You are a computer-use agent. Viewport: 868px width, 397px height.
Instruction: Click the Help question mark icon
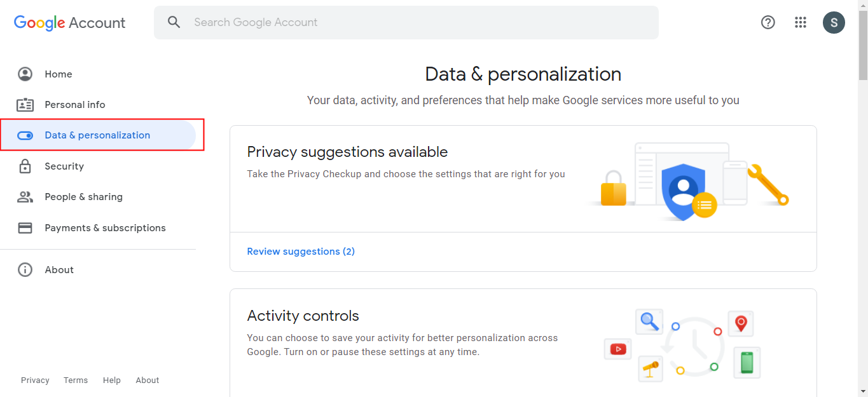768,22
